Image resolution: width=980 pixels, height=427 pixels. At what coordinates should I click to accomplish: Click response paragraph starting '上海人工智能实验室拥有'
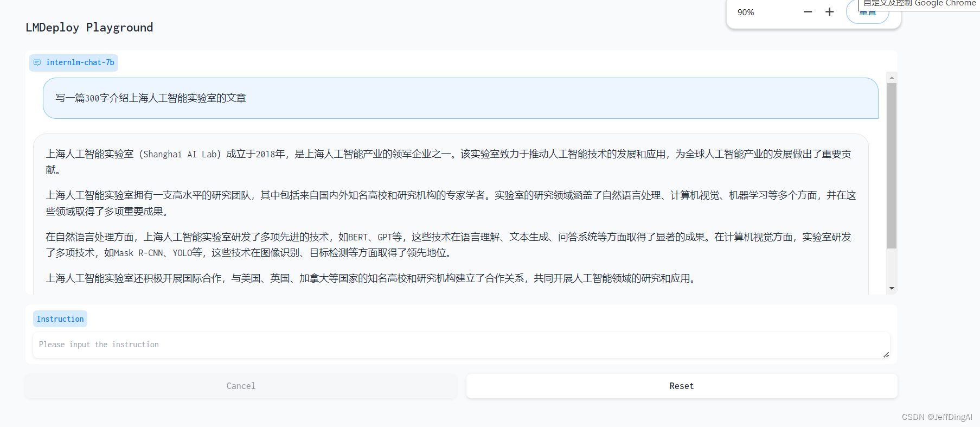pyautogui.click(x=450, y=203)
